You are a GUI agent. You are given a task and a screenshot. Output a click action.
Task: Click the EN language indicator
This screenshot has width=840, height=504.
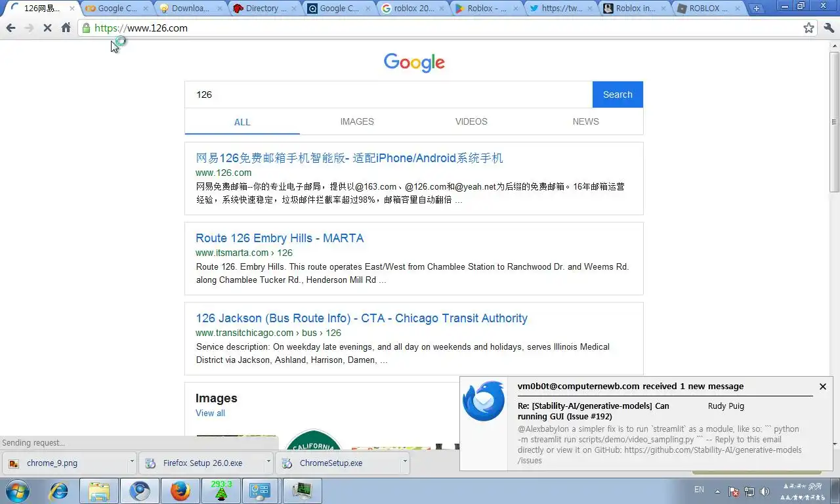pyautogui.click(x=699, y=490)
